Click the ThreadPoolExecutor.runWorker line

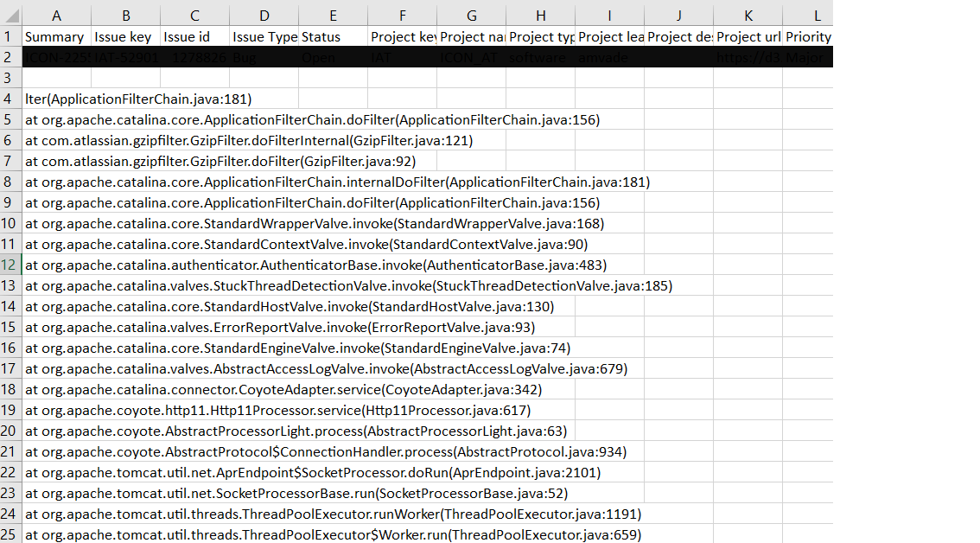point(333,514)
